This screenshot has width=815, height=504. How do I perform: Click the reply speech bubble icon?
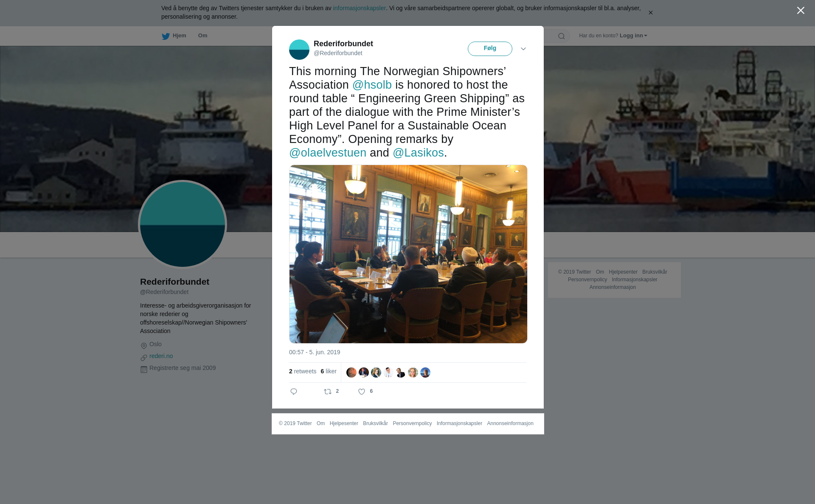[294, 392]
